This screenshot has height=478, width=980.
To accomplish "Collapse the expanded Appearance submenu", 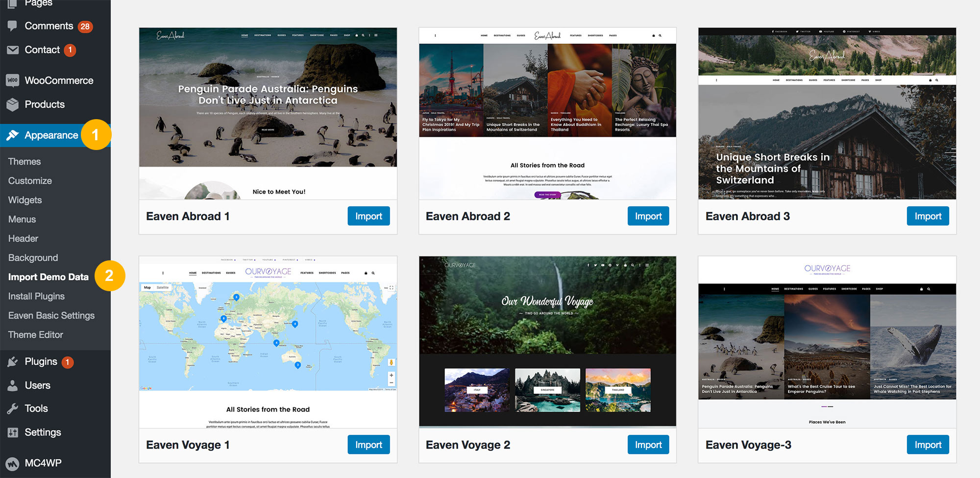I will click(51, 135).
